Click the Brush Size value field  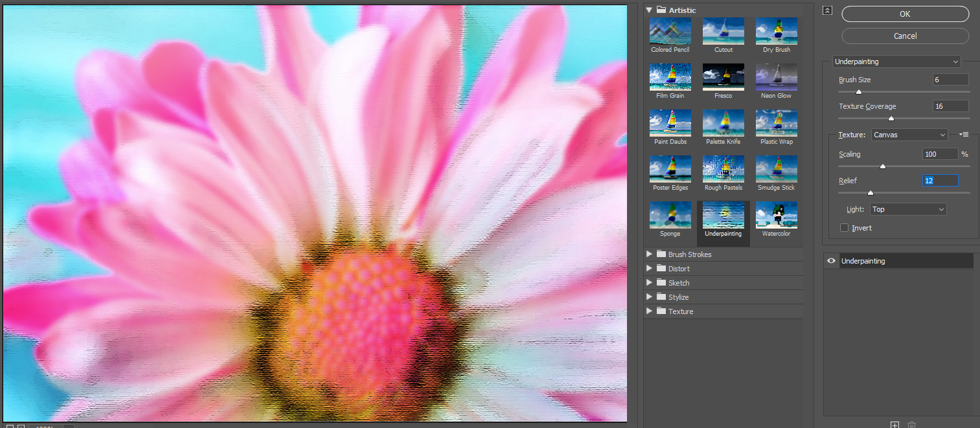click(950, 80)
